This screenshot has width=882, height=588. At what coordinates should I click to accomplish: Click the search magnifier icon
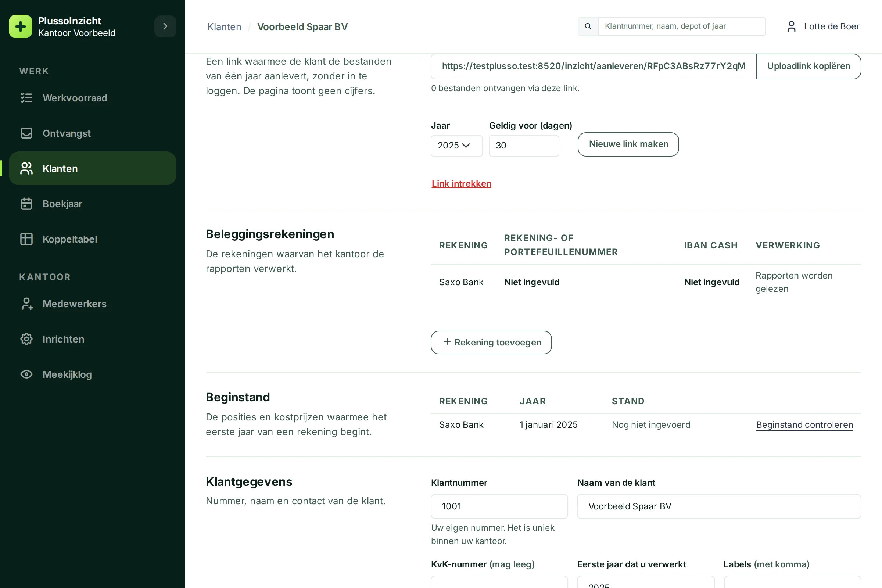(x=588, y=26)
